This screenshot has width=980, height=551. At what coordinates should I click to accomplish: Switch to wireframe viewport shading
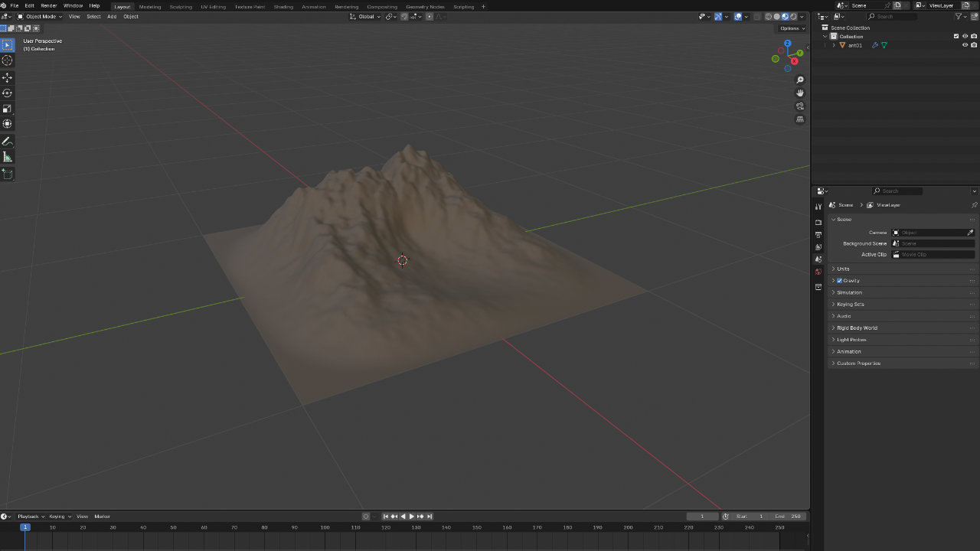768,17
